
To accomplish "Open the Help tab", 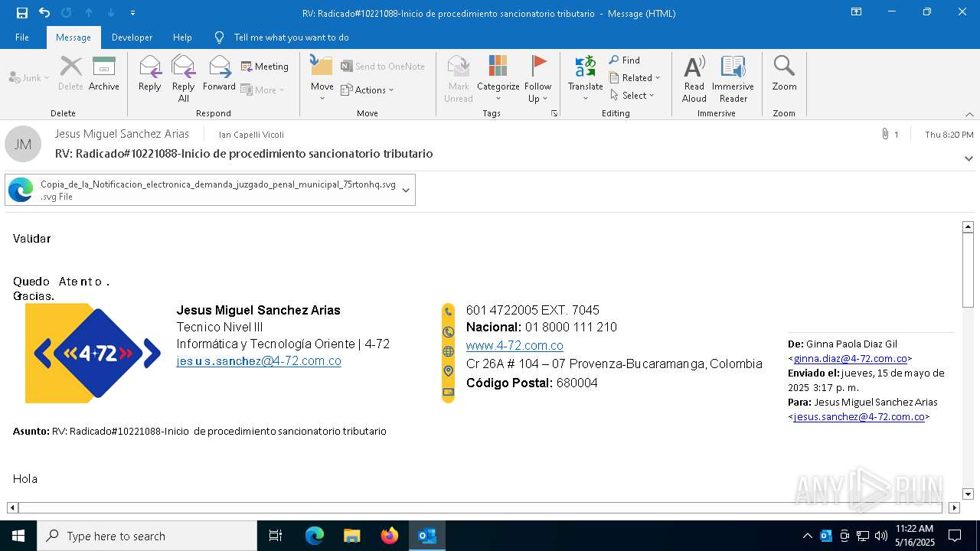I will pyautogui.click(x=182, y=37).
